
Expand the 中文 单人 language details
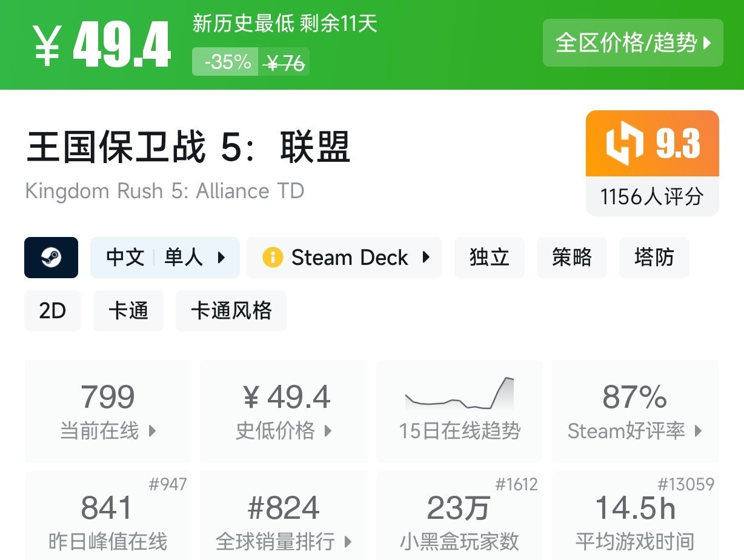(165, 258)
